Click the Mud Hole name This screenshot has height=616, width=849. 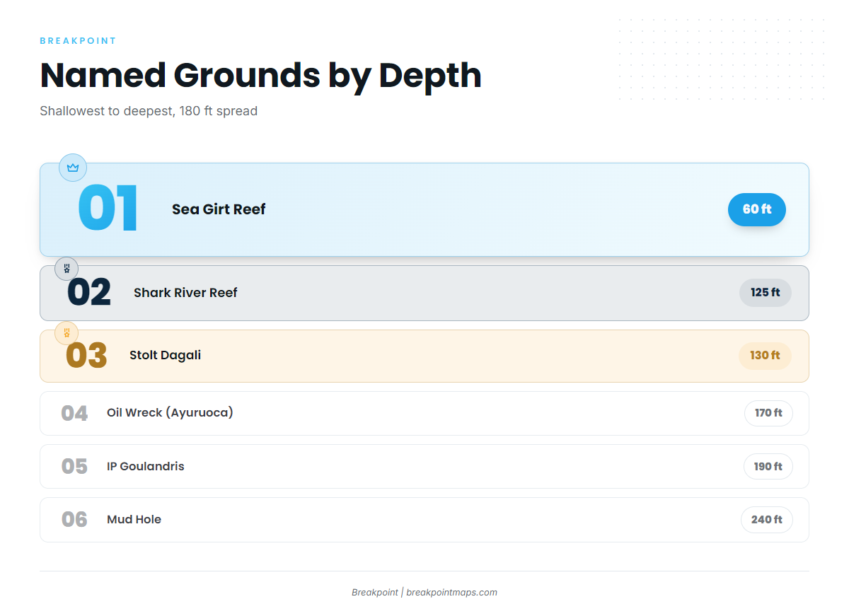pyautogui.click(x=134, y=519)
